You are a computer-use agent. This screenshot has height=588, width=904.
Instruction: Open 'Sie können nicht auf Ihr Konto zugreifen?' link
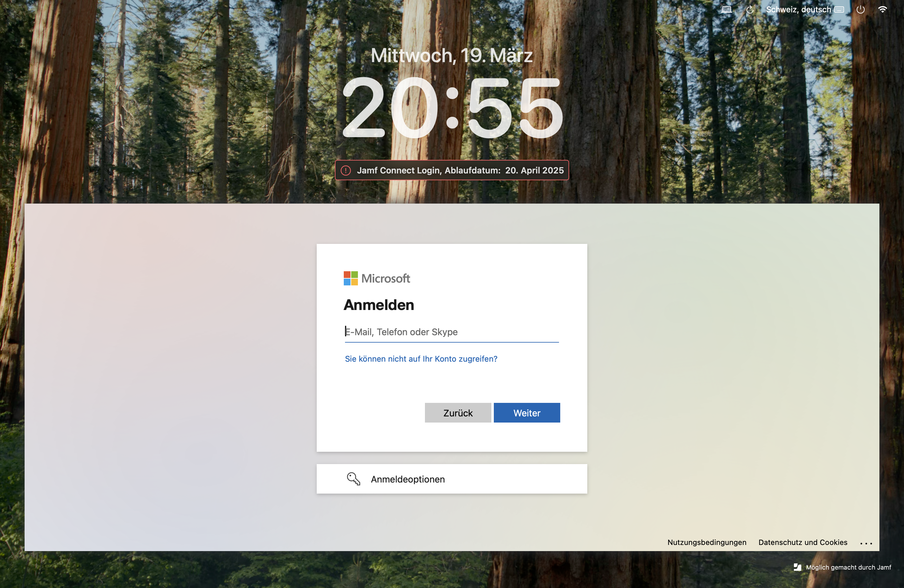(x=421, y=359)
